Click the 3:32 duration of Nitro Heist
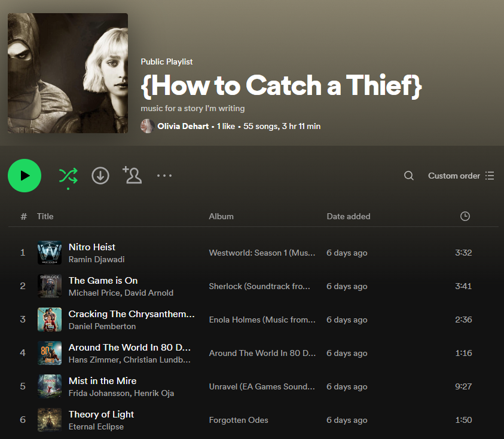Screen dimensions: 504x439 [x=463, y=253]
